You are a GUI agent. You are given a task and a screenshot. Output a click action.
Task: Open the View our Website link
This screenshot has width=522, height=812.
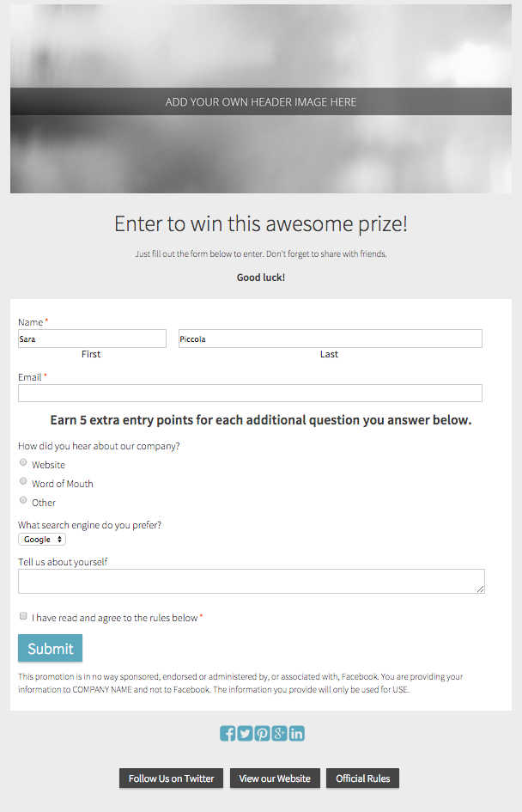(x=275, y=778)
